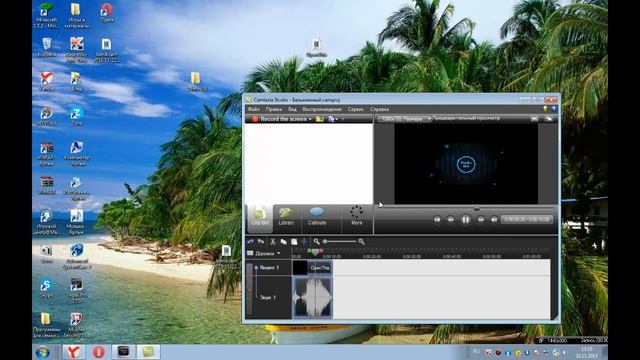
Task: Click the Redo arrow in timeline toolbar
Action: click(260, 242)
